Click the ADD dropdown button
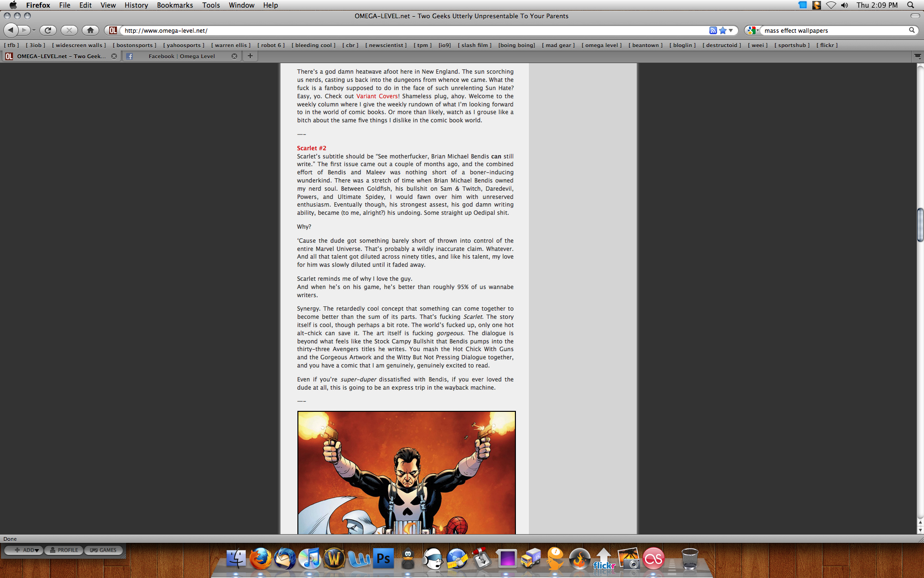Image resolution: width=924 pixels, height=578 pixels. click(x=24, y=550)
